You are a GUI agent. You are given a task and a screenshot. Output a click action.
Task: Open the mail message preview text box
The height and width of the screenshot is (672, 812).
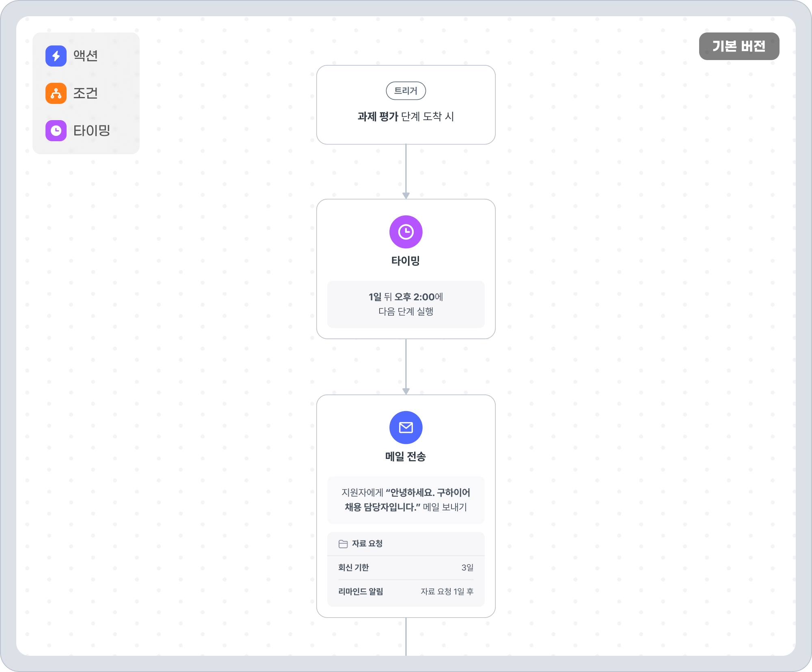pyautogui.click(x=406, y=500)
